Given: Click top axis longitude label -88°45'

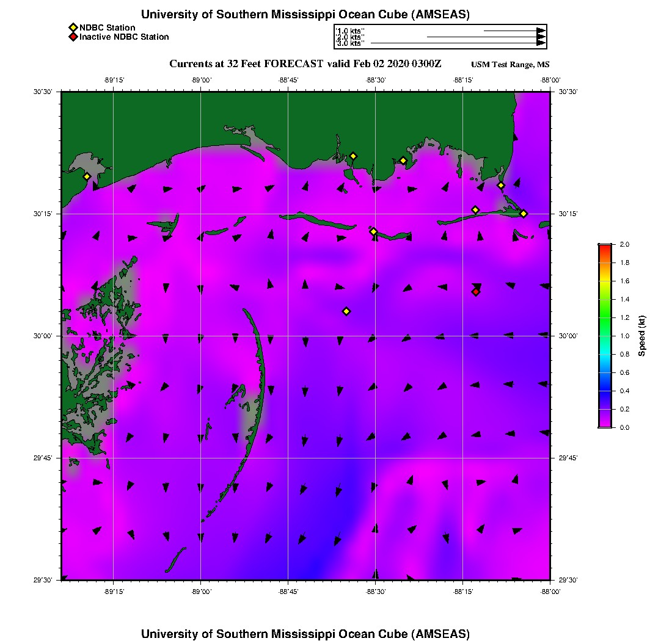Looking at the screenshot, I should click(288, 81).
